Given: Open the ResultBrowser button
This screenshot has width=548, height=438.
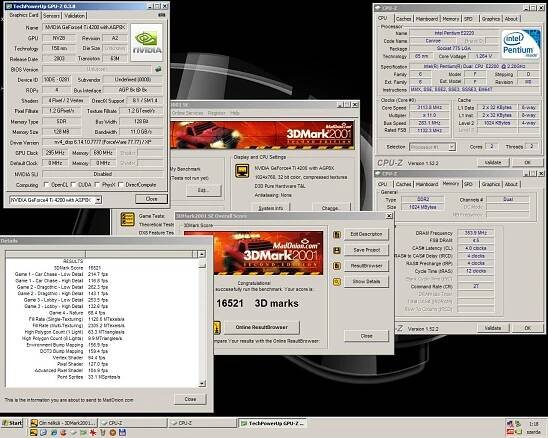Looking at the screenshot, I should pos(366,266).
